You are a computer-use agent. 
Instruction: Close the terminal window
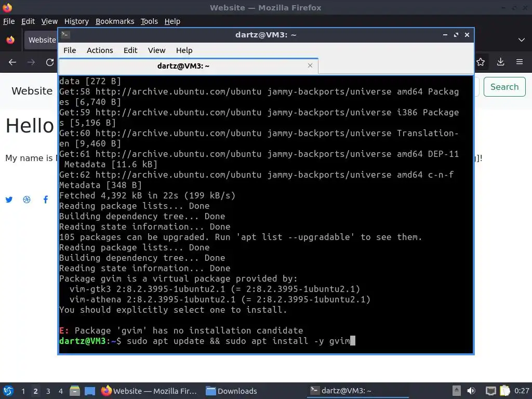467,35
